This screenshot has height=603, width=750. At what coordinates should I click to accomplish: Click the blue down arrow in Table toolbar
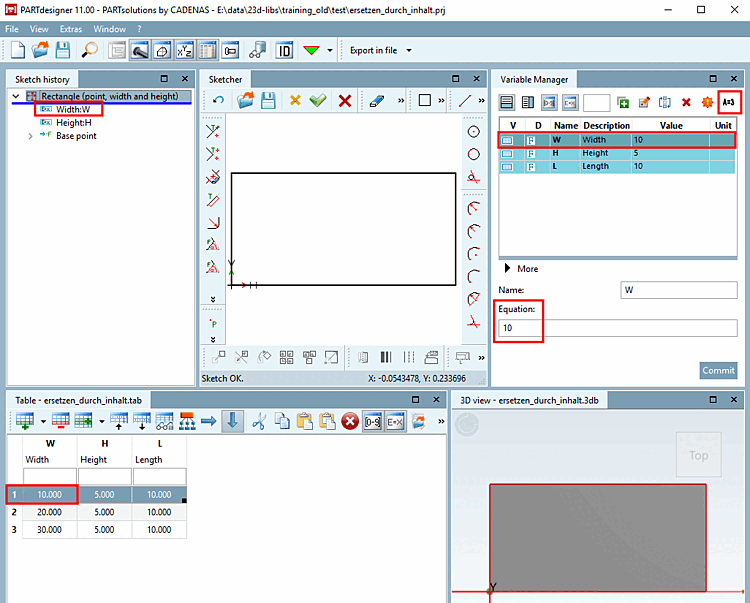coord(232,421)
